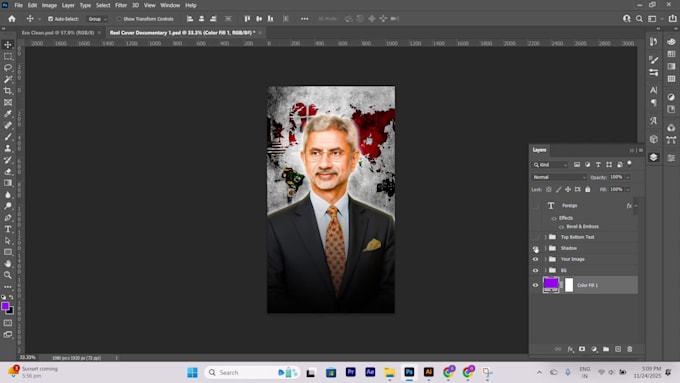Select the Zoom tool
The width and height of the screenshot is (680, 383).
pyautogui.click(x=8, y=275)
